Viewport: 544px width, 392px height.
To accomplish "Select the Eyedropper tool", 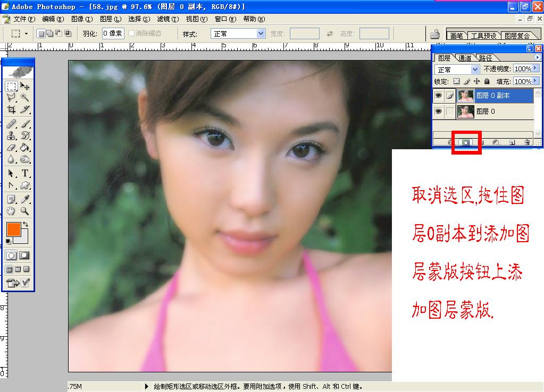I will (24, 199).
